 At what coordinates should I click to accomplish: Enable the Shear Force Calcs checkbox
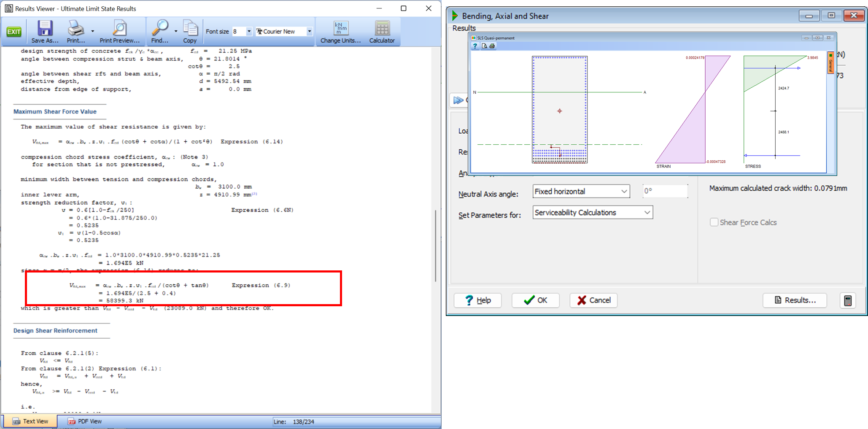click(714, 222)
